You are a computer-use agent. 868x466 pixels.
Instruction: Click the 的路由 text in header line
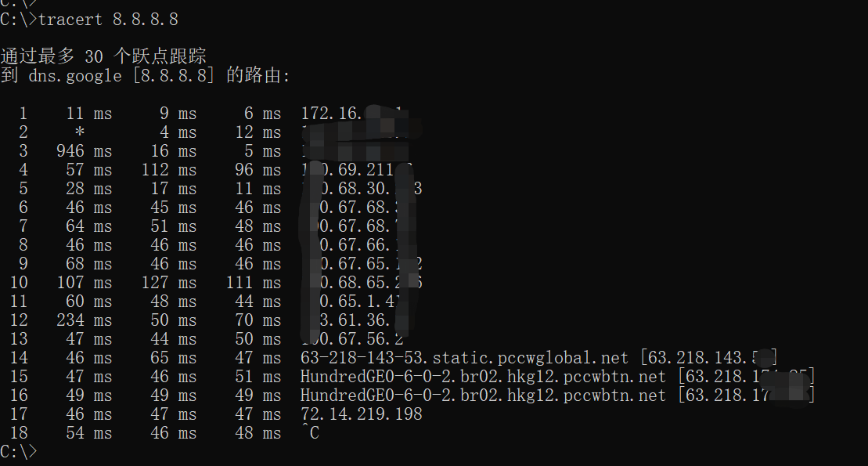coord(253,75)
